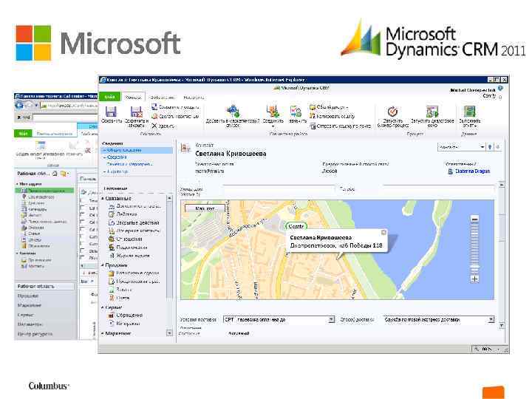Click the Добавить в маркетинговый список icon
The width and height of the screenshot is (532, 399).
[233, 111]
